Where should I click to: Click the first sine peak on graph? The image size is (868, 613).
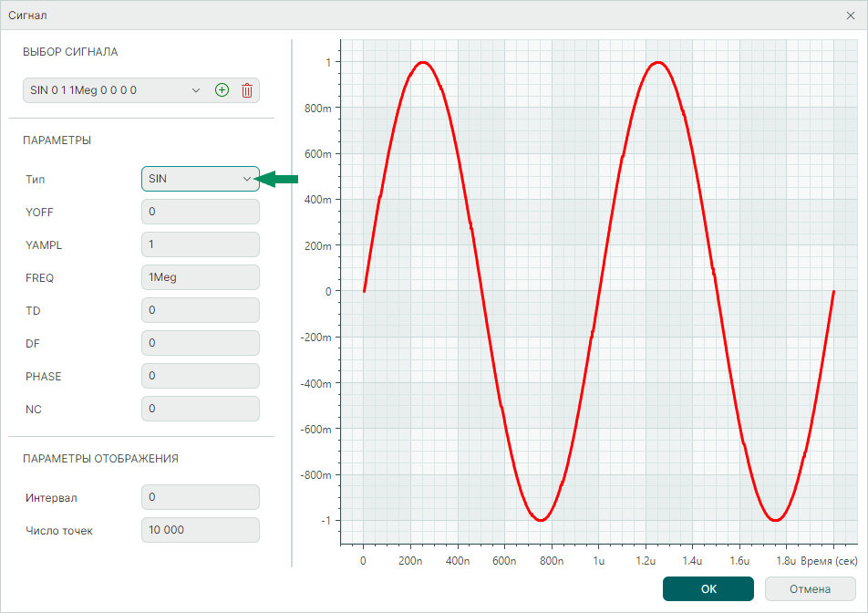coord(422,62)
